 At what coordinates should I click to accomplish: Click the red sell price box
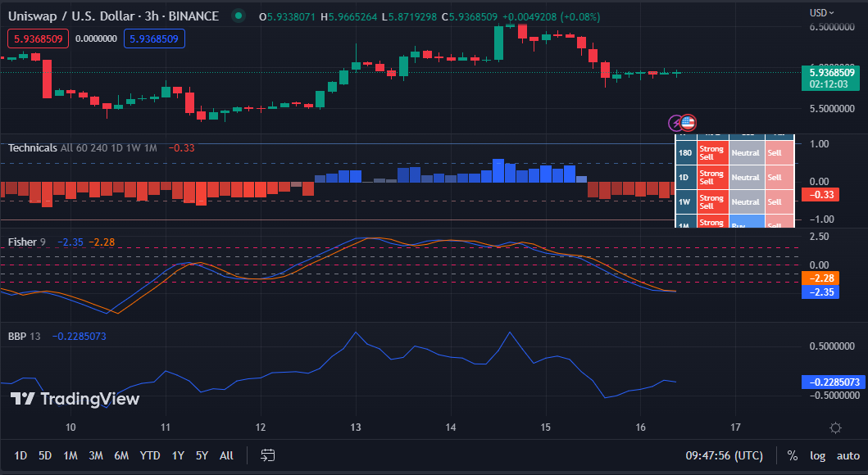pos(38,38)
